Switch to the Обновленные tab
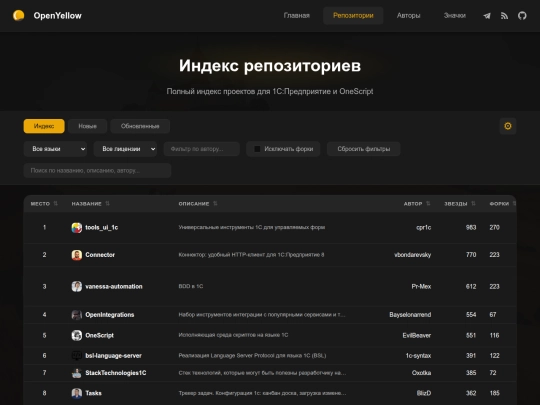The height and width of the screenshot is (405, 540). tap(140, 126)
